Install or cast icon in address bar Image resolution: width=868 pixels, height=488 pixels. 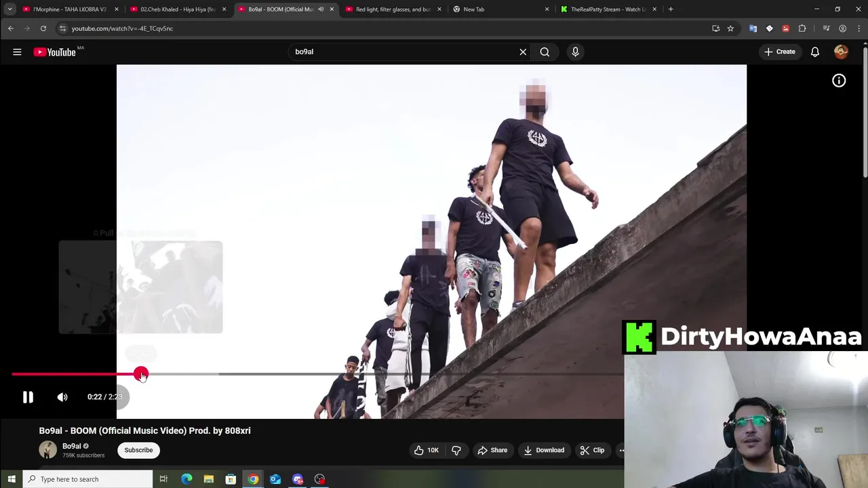715,28
